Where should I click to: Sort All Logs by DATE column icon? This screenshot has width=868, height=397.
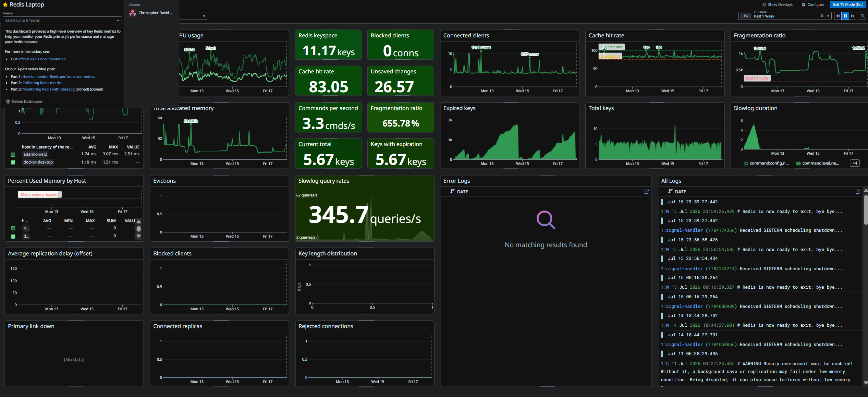[x=670, y=192]
